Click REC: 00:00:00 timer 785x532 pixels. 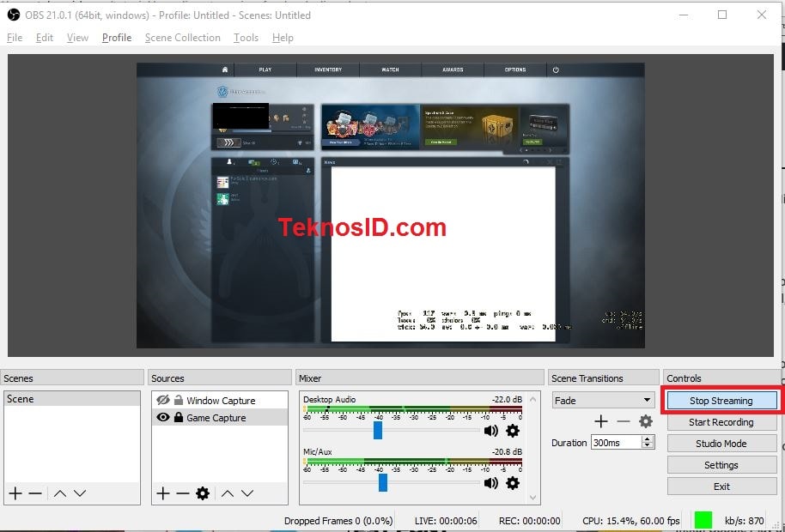(530, 521)
